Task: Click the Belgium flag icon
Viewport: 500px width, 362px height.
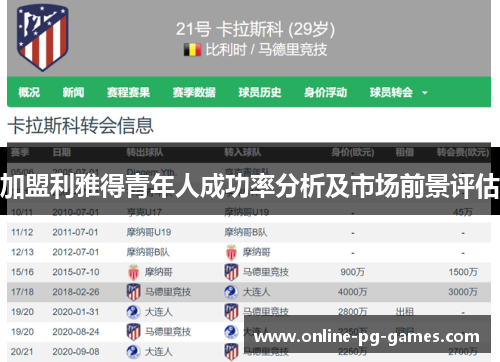Action: tap(192, 50)
